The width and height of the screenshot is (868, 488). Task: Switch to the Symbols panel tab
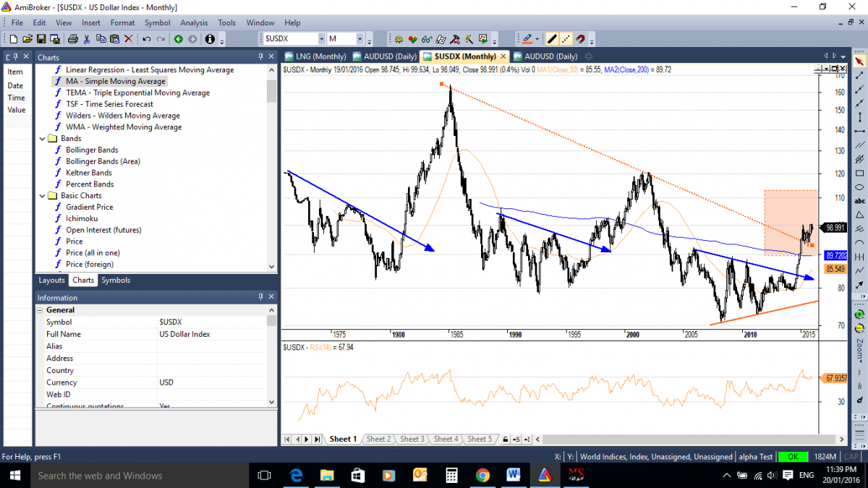pos(116,280)
